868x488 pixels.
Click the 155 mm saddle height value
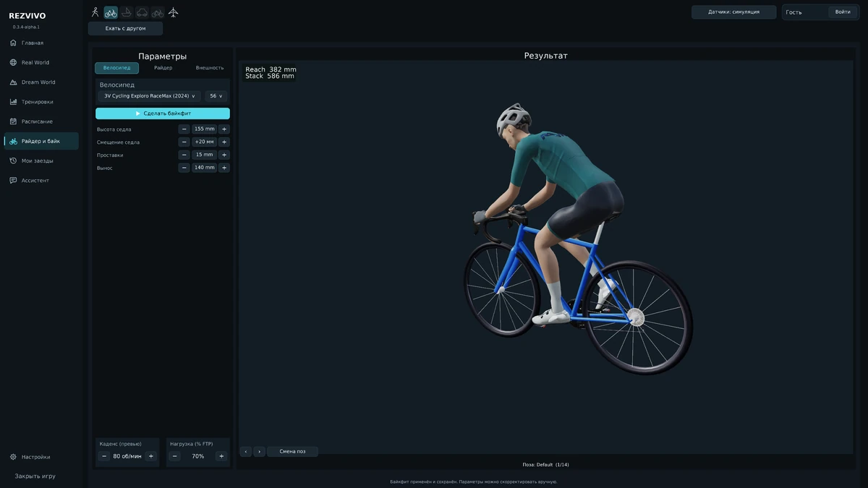point(204,129)
